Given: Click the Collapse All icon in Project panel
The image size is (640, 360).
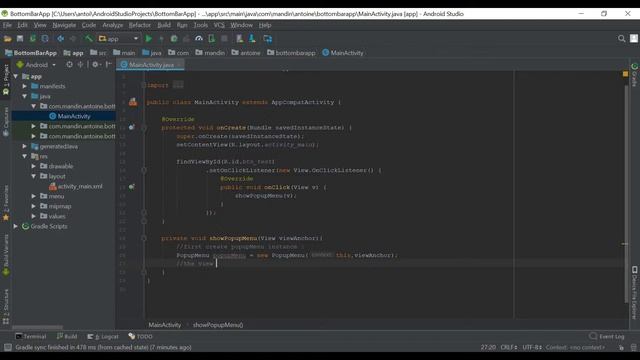Looking at the screenshot, I should click(80, 64).
